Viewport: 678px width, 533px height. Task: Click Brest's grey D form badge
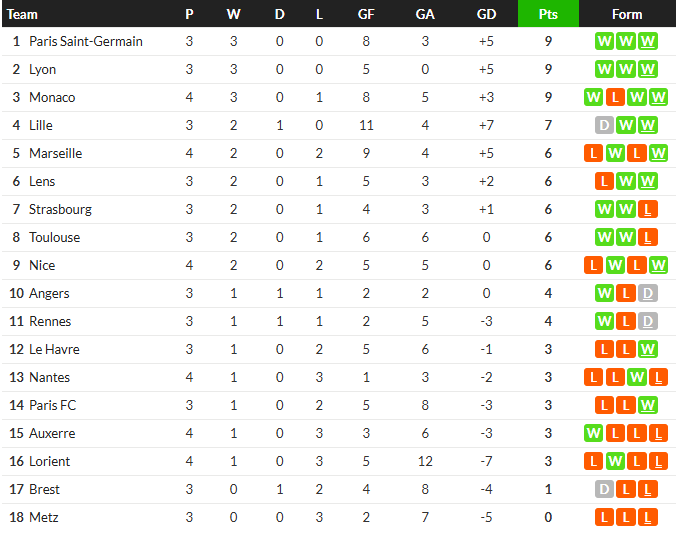(604, 489)
